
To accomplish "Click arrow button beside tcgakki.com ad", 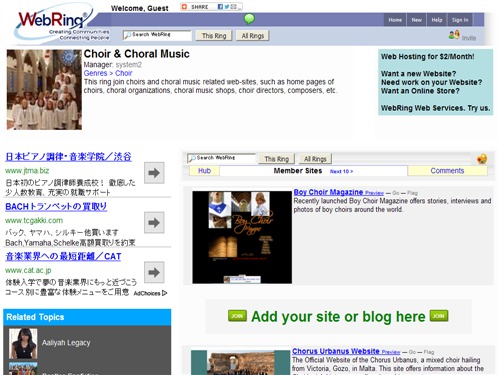I will pyautogui.click(x=154, y=222).
